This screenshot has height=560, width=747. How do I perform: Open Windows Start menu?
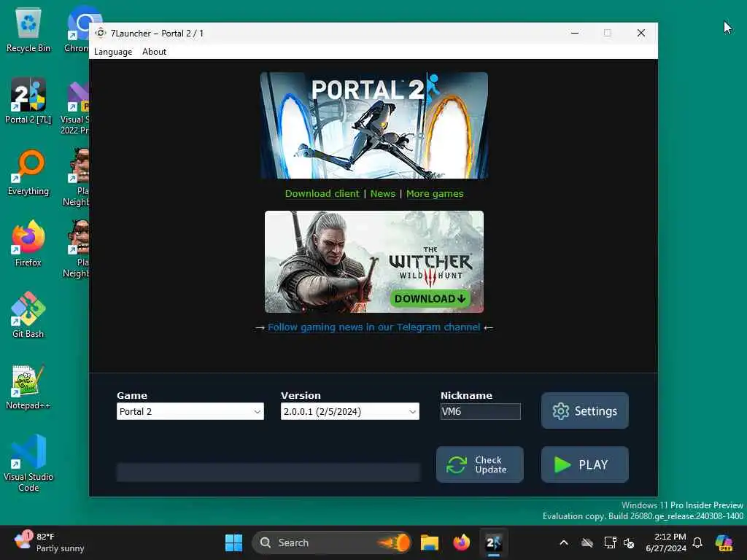pyautogui.click(x=233, y=542)
